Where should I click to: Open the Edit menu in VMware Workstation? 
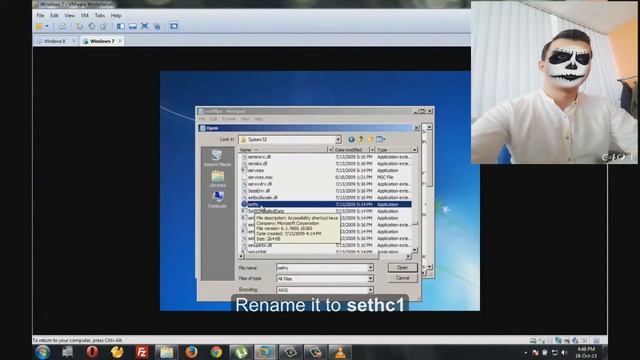(54, 16)
